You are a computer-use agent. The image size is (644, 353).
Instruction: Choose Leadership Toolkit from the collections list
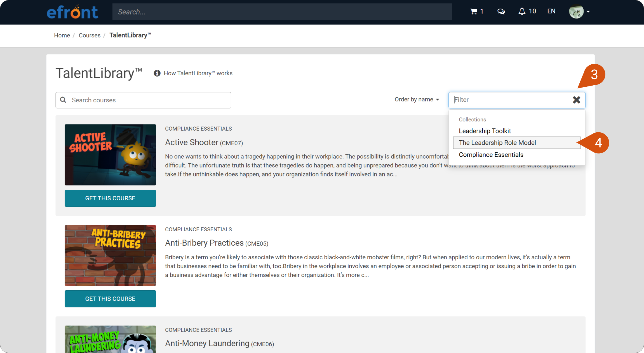coord(485,131)
